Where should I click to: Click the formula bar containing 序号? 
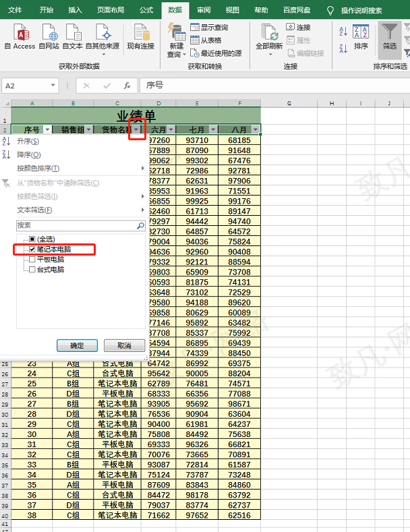pos(275,85)
